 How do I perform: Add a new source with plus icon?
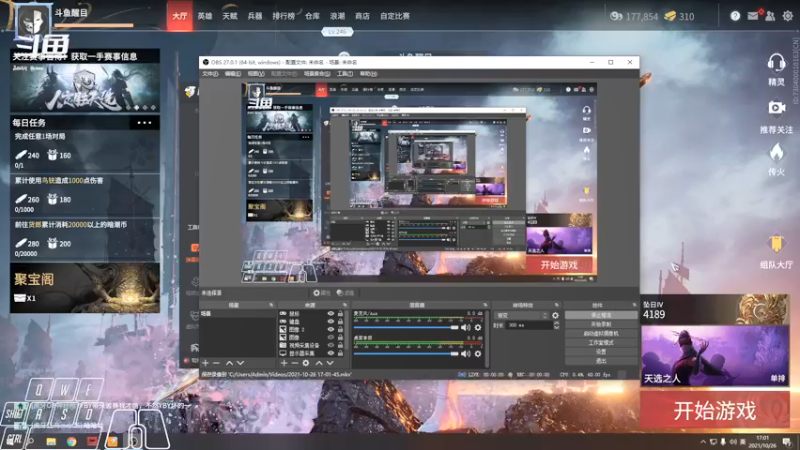coord(284,363)
